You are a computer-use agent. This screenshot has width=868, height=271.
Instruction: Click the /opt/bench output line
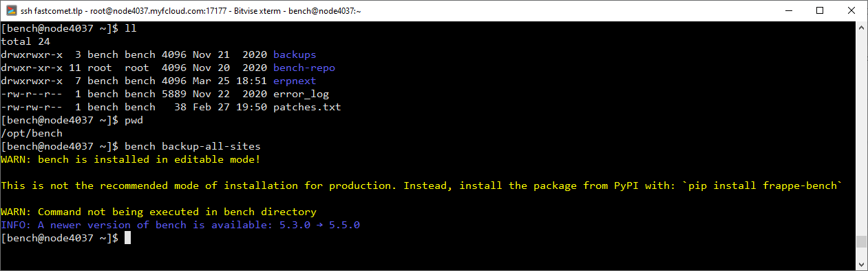32,133
